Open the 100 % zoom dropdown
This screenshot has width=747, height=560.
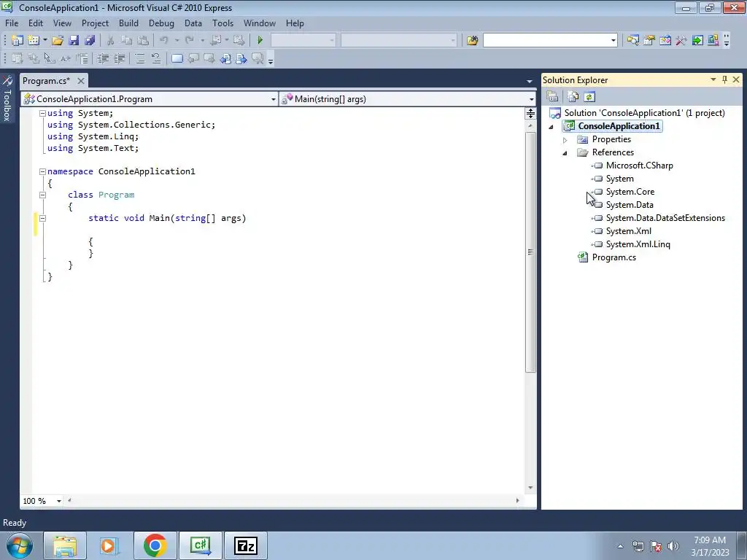[x=59, y=501]
